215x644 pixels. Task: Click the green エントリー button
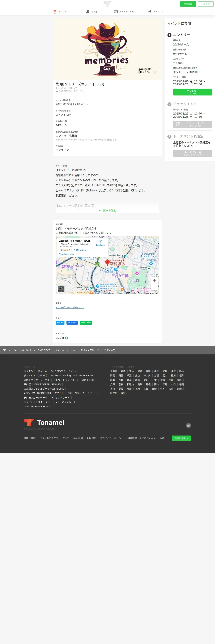click(192, 92)
